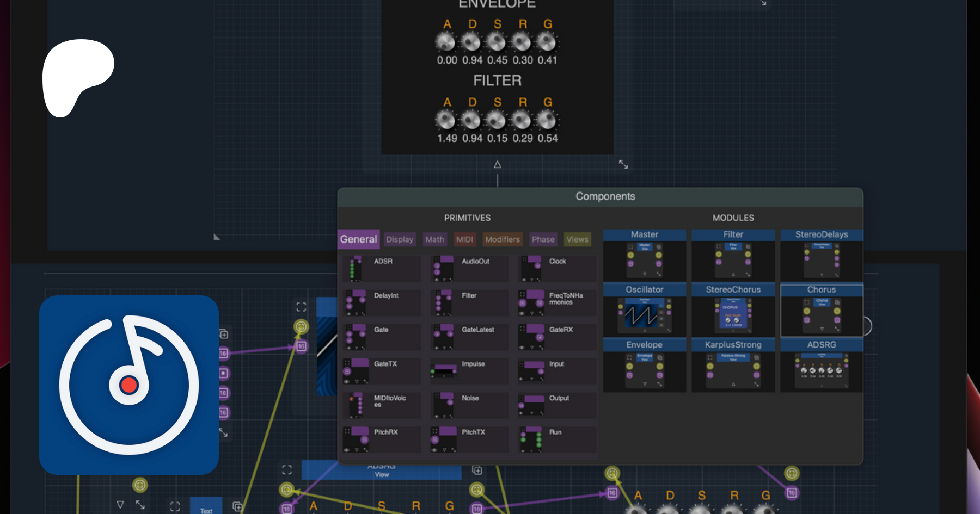The width and height of the screenshot is (980, 514).
Task: Click the resize arrows beside the FILTER panel
Action: tap(623, 164)
